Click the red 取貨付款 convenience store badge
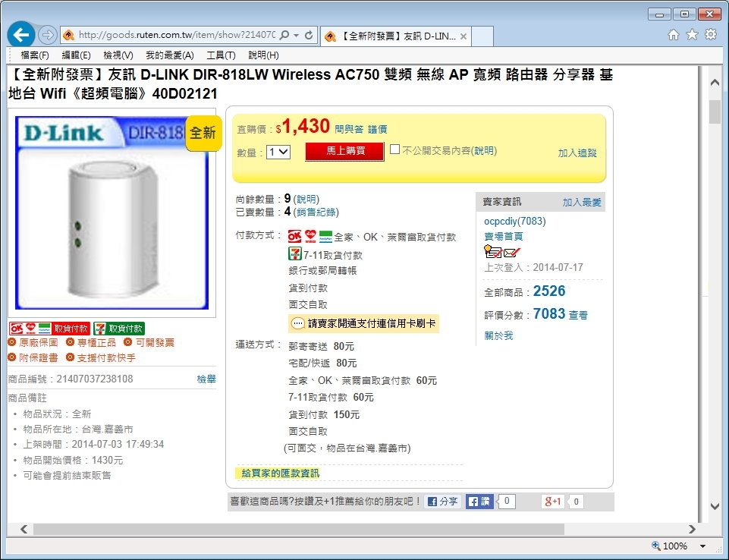 coord(50,329)
